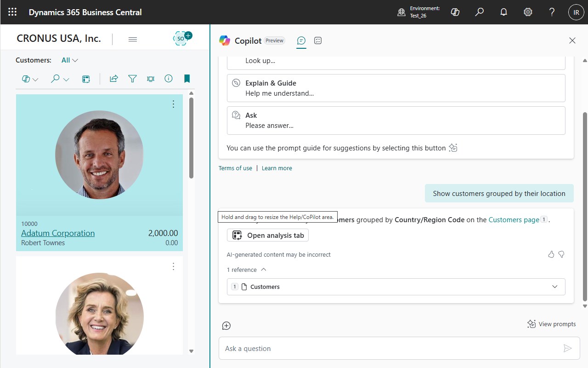Close the Copilot pane
The width and height of the screenshot is (588, 368).
572,40
